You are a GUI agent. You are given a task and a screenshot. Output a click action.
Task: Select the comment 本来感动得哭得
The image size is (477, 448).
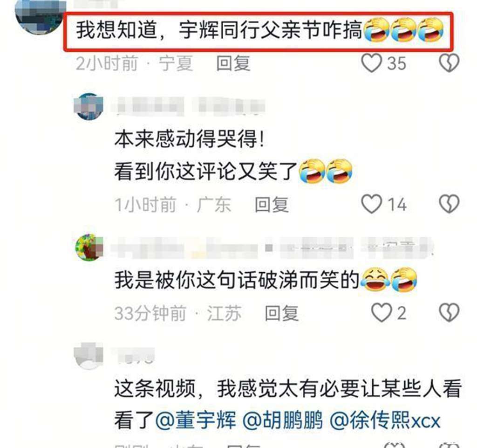(x=189, y=140)
